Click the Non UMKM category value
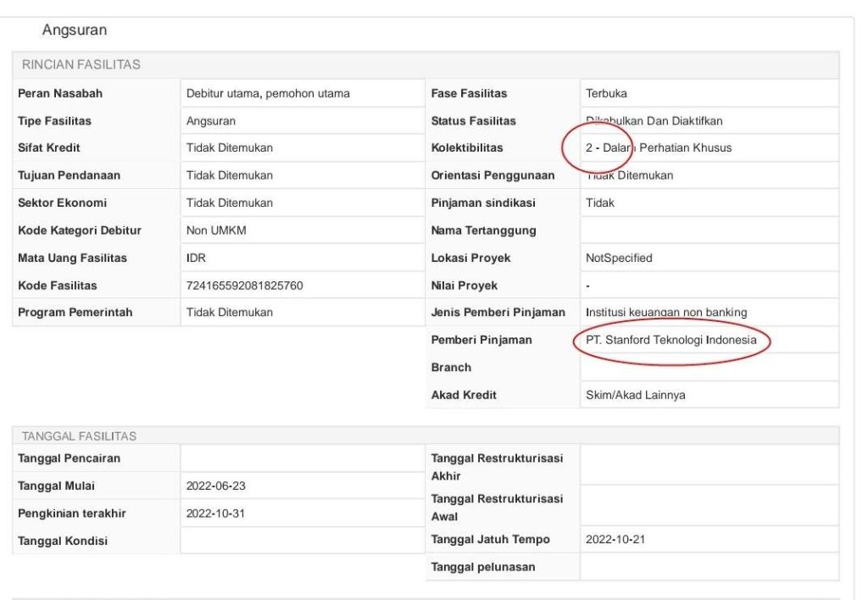 tap(216, 231)
